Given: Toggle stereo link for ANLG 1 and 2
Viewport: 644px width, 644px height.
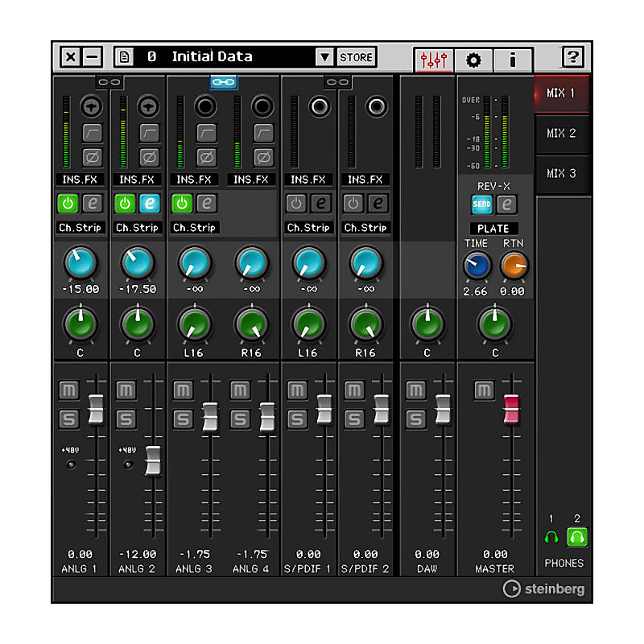Looking at the screenshot, I should (109, 82).
